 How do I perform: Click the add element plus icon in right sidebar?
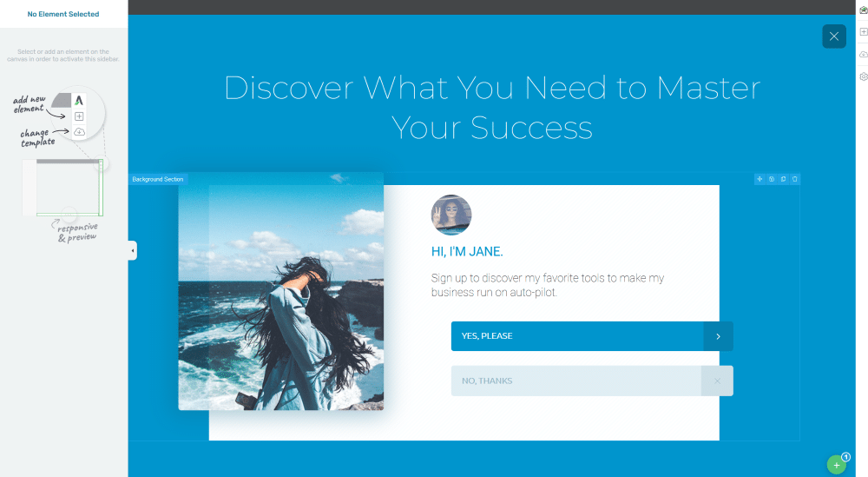[863, 31]
